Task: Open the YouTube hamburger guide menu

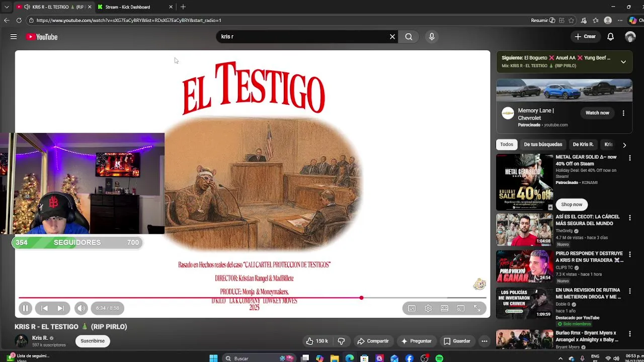Action: pyautogui.click(x=14, y=37)
